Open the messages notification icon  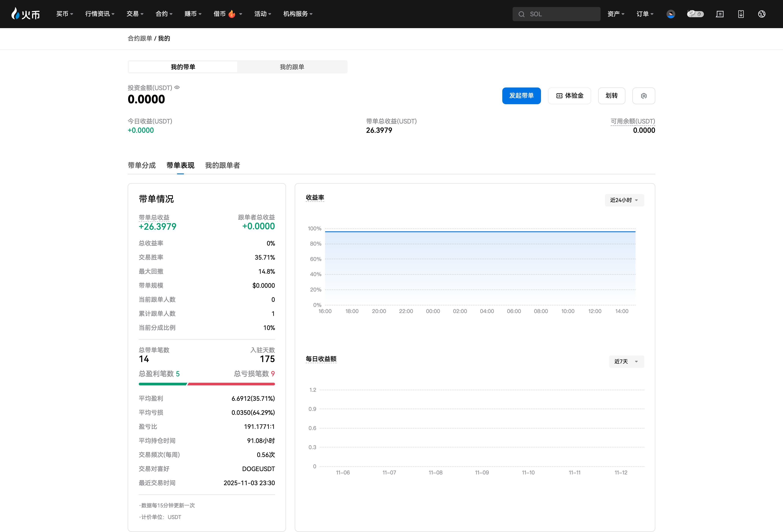(x=720, y=14)
